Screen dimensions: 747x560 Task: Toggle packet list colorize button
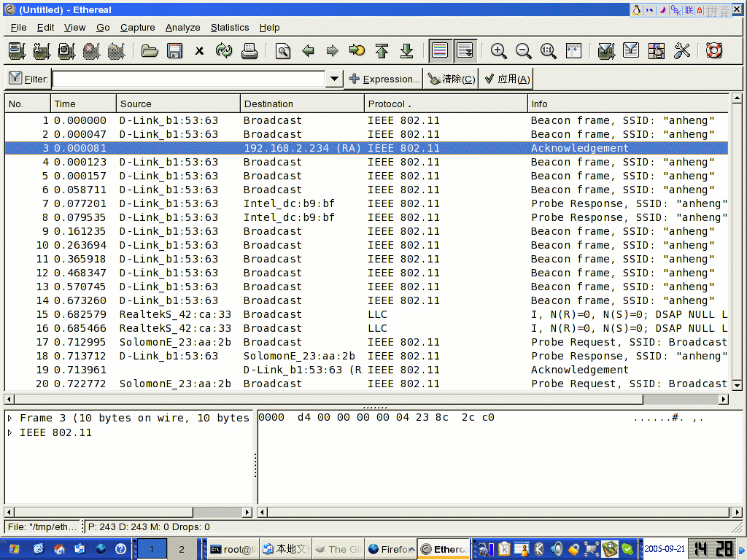click(440, 51)
